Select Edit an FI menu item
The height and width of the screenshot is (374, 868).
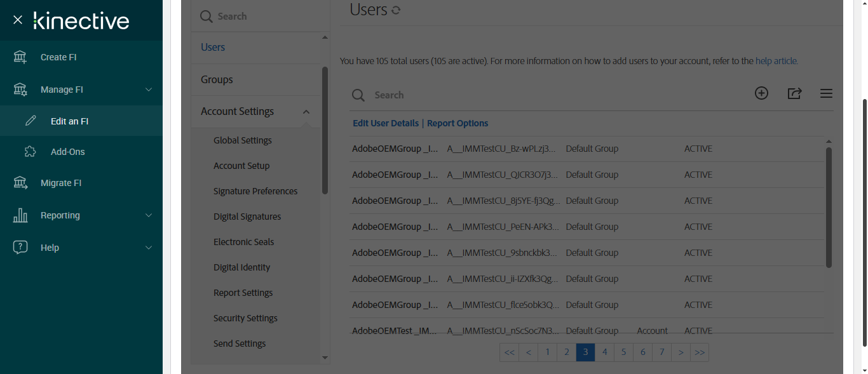pos(69,121)
